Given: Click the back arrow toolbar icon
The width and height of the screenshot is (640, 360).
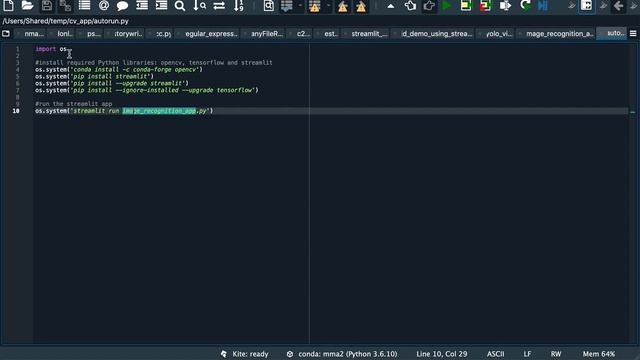Looking at the screenshot, I should click(619, 6).
